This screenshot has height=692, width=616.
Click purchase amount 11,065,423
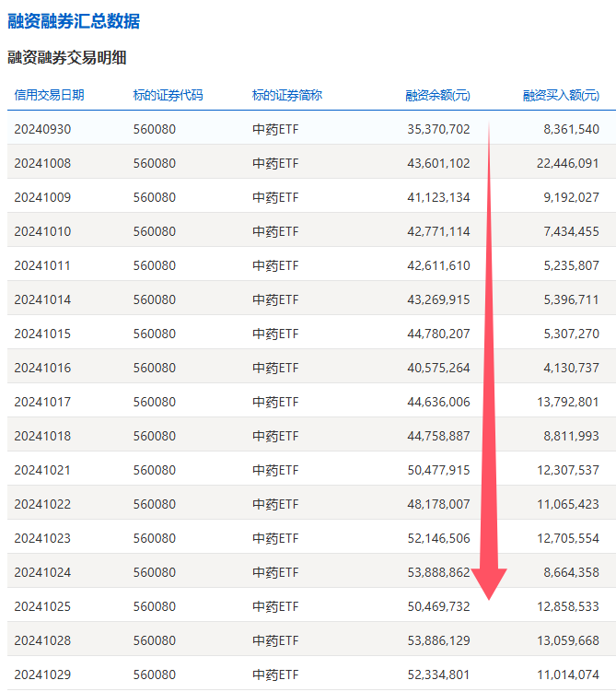(568, 504)
